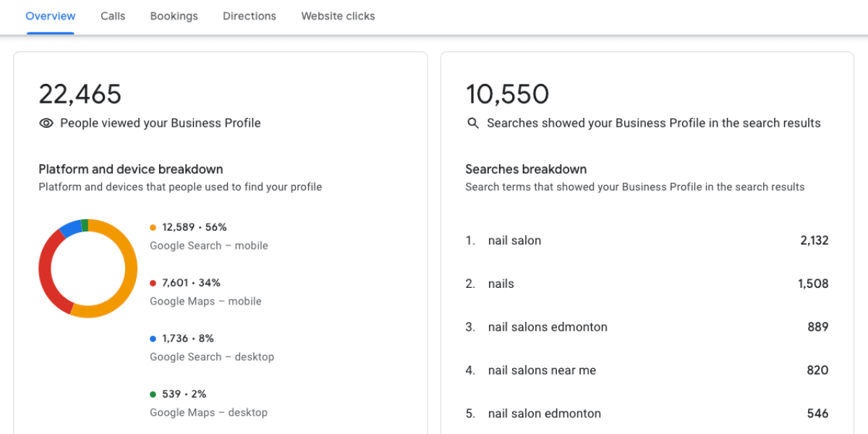868x434 pixels.
Task: Open the Website clicks tab
Action: pos(338,16)
